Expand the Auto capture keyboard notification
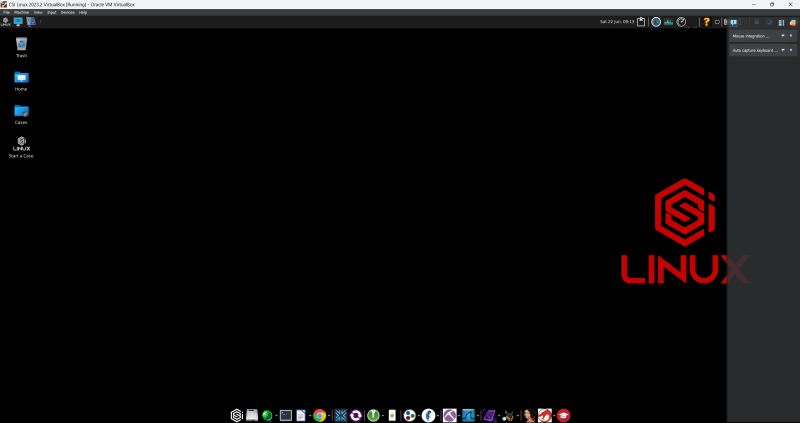Image resolution: width=800 pixels, height=423 pixels. coord(783,51)
